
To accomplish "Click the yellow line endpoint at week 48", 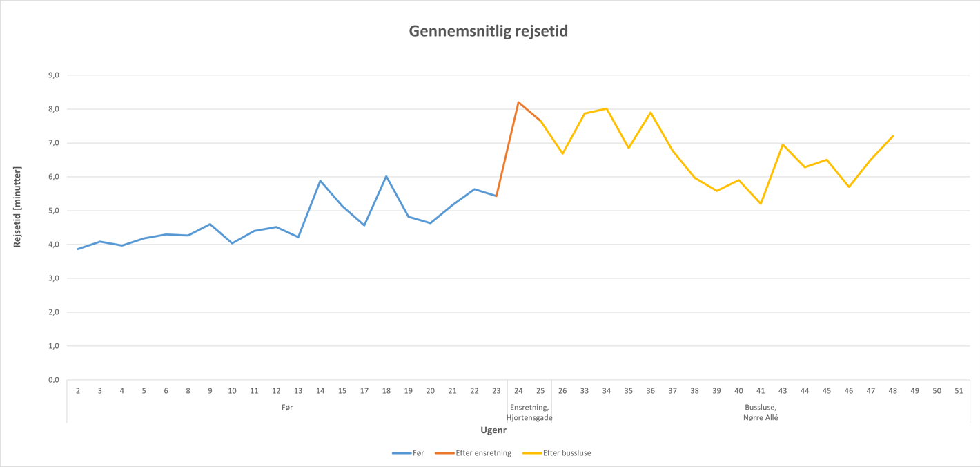I will [x=893, y=136].
